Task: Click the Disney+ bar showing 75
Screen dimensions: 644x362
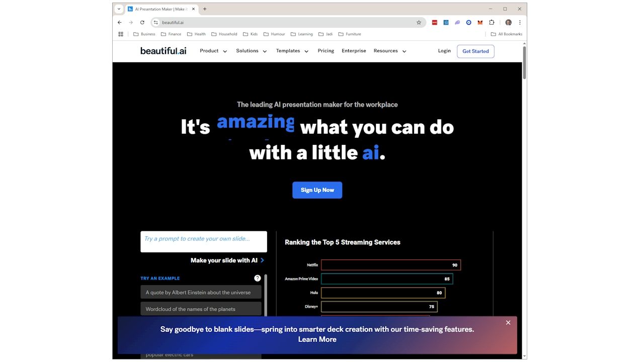Action: pyautogui.click(x=379, y=307)
